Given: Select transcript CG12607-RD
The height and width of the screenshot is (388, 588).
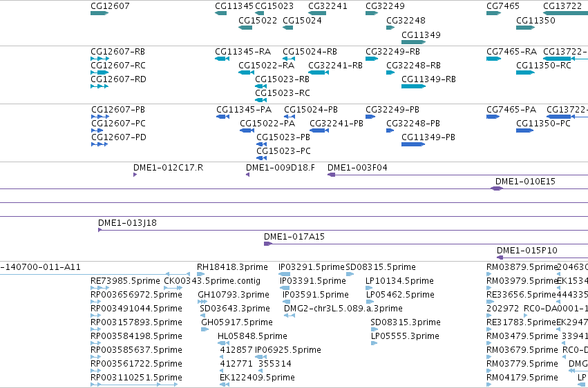Looking at the screenshot, I should (x=119, y=79).
